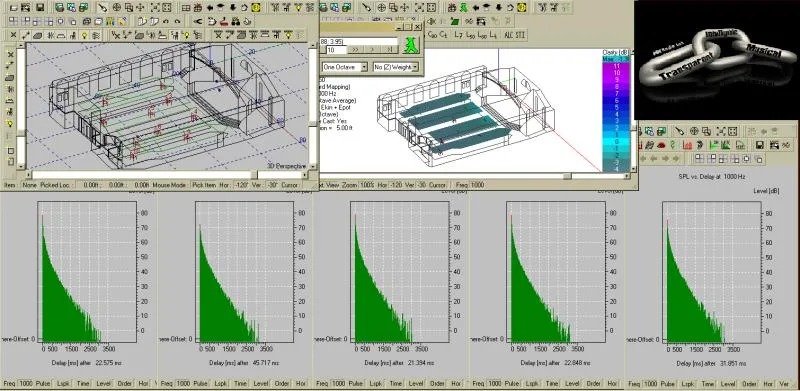Viewport: 800px width, 391px height.
Task: Click the crosshair target icon in mapping window toolbar
Action: (x=382, y=8)
